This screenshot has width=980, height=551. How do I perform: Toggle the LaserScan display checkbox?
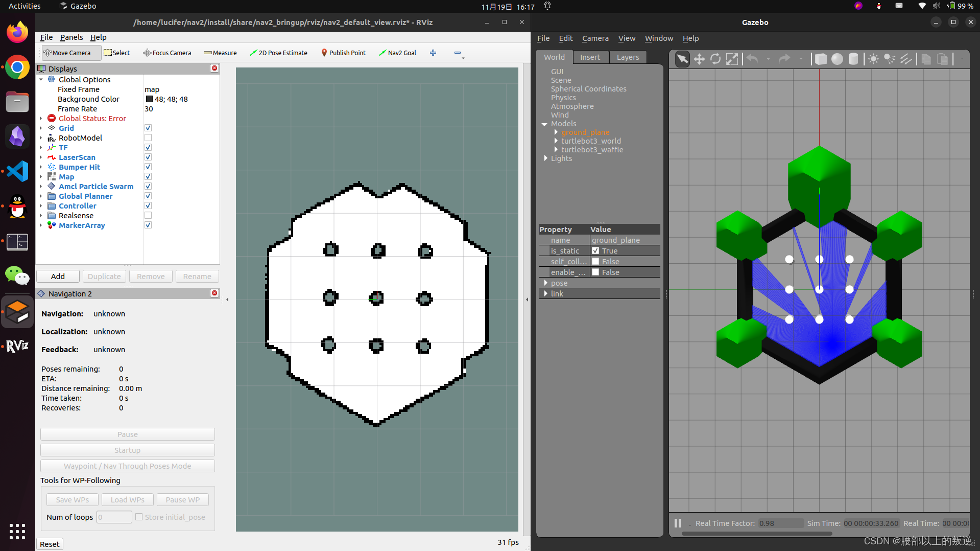point(148,157)
